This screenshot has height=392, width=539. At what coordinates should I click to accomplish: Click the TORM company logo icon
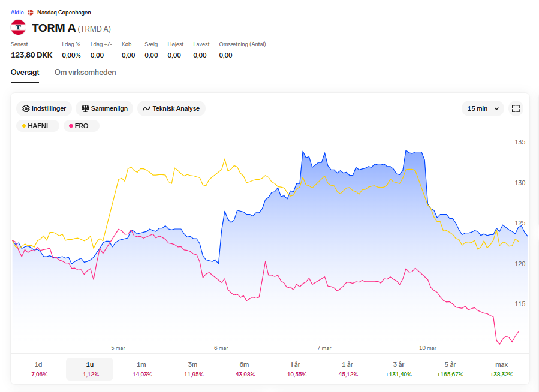(x=18, y=28)
